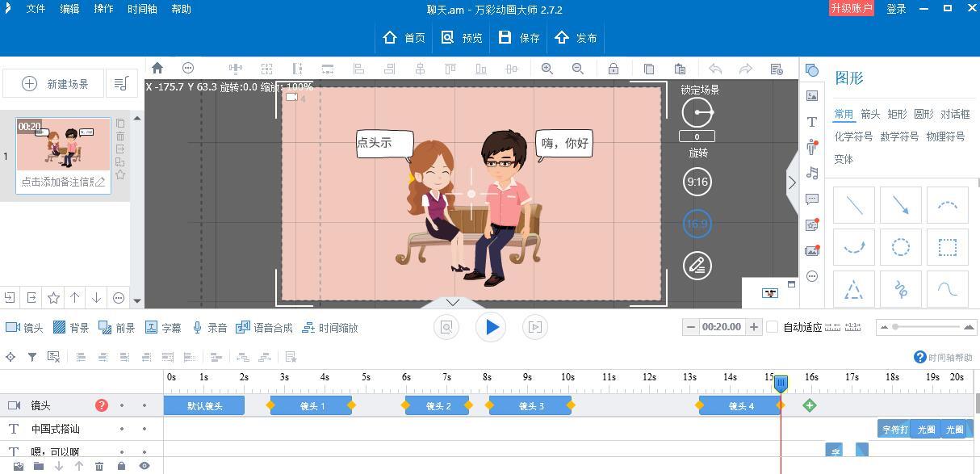
Task: Click 首页 home button
Action: click(404, 38)
